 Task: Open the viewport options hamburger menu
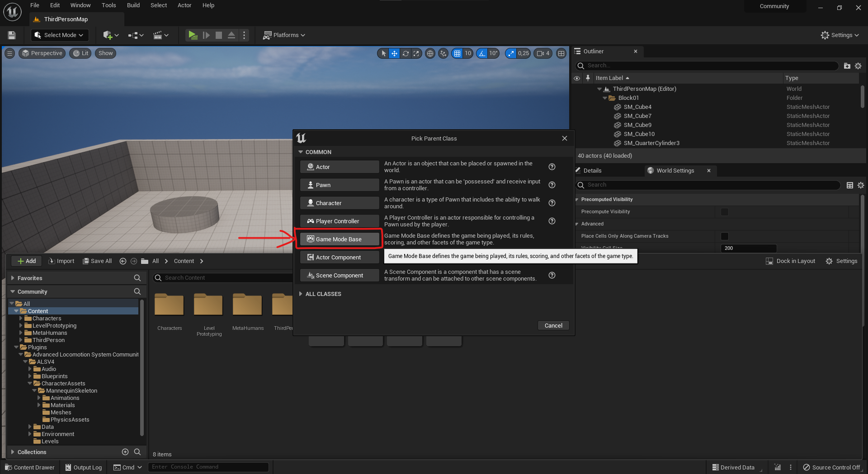(x=9, y=53)
